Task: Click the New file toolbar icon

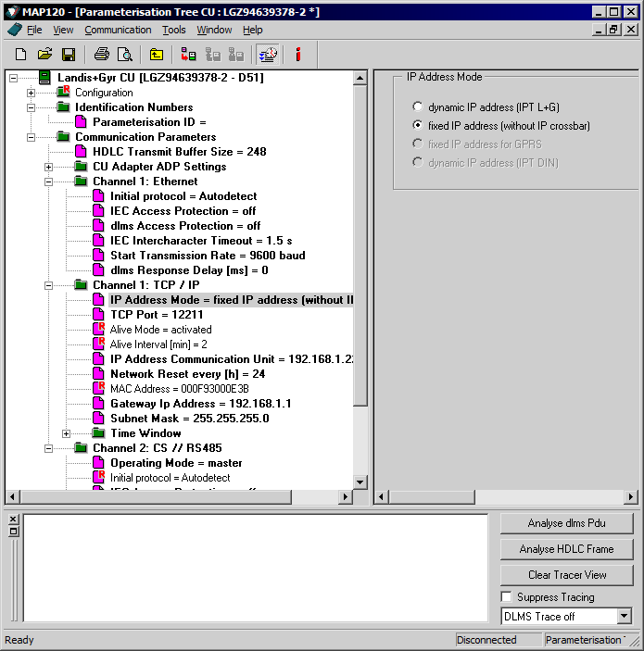Action: coord(20,55)
